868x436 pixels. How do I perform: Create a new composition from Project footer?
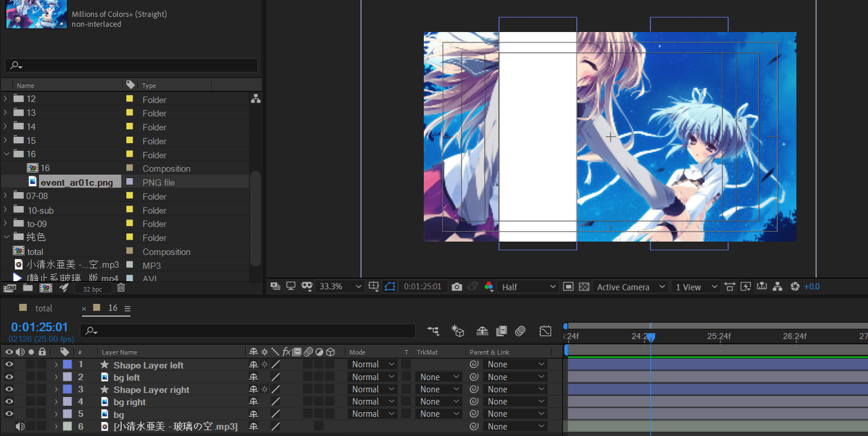click(45, 288)
